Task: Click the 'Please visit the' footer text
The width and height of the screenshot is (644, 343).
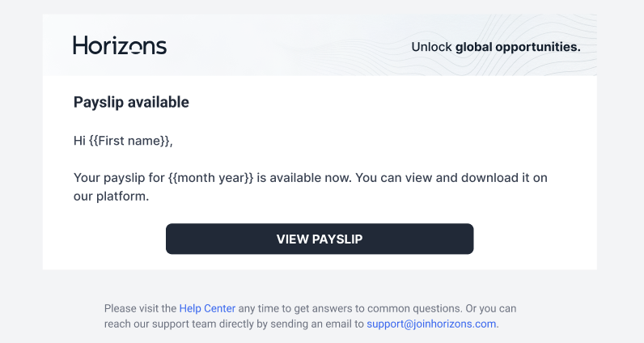Action: (x=140, y=308)
